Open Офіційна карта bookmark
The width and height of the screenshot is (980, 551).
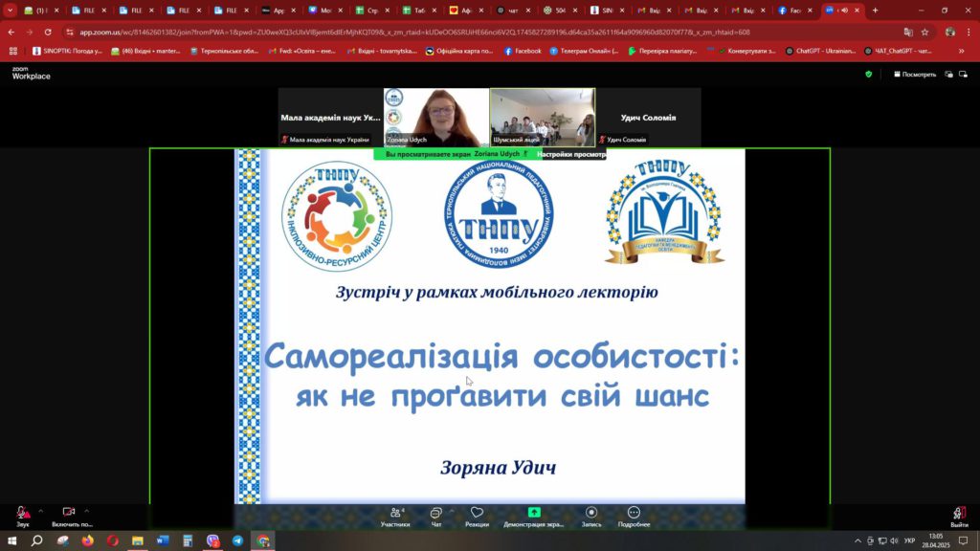[x=459, y=52]
